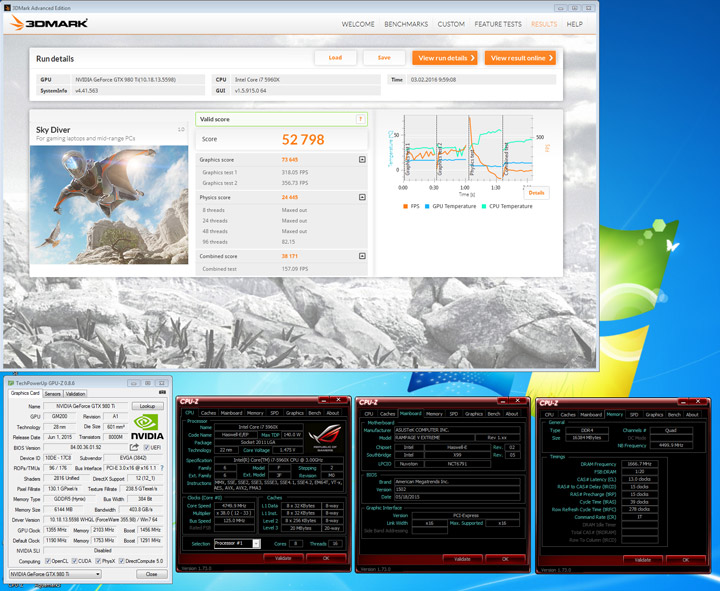Click Graphics test 1 318.05 FPS row
720x591 pixels.
281,172
